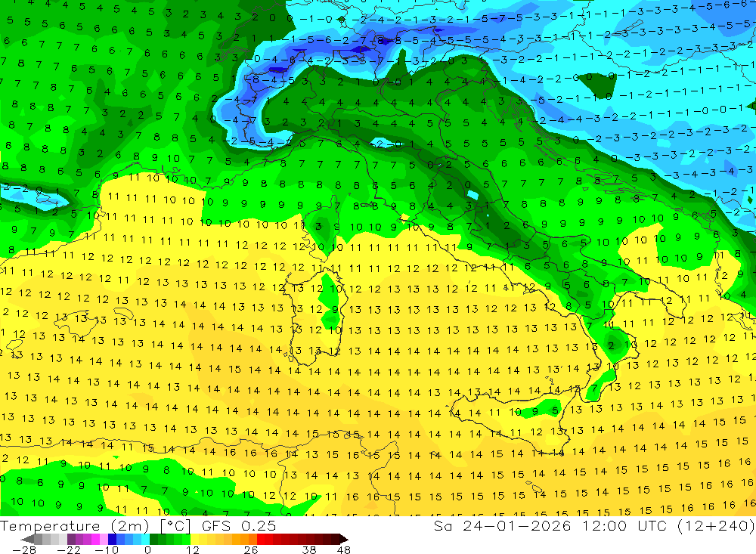Click the '-10' legend value

(107, 549)
